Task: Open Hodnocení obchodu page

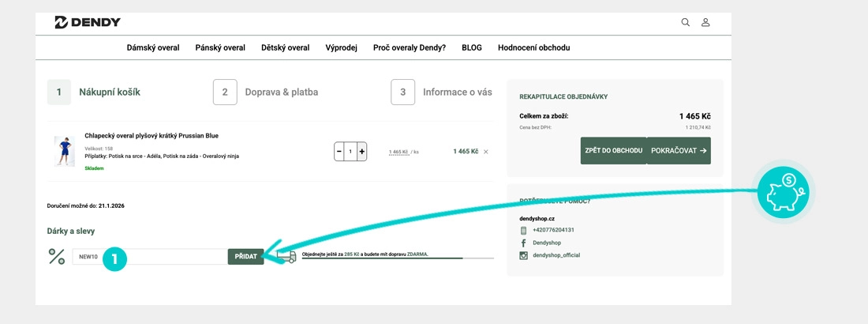Action: click(533, 47)
